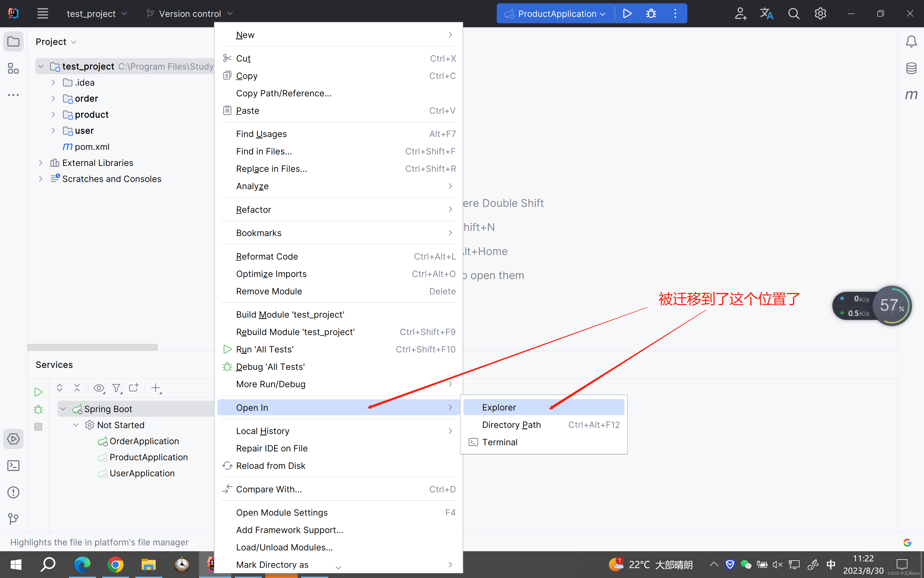Viewport: 924px width, 578px height.
Task: Expand the .idea folder
Action: 53,83
